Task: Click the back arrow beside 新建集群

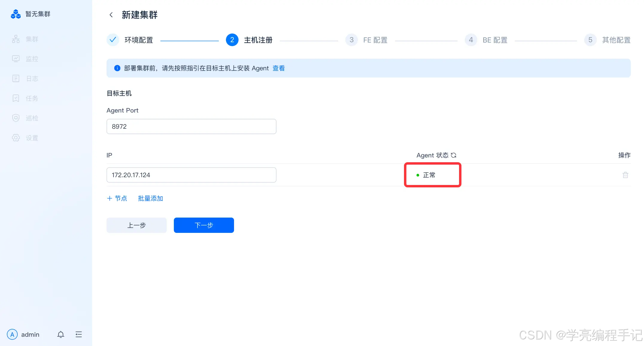Action: point(111,15)
